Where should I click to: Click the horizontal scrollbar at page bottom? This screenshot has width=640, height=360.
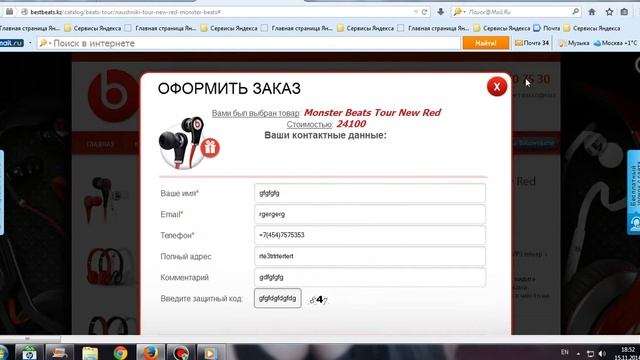[31, 339]
